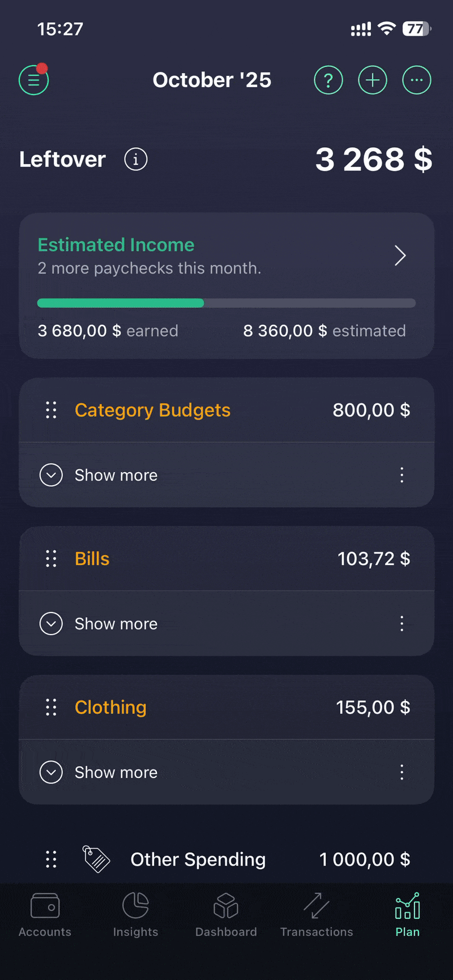The height and width of the screenshot is (980, 453).
Task: Tap the October '25 month title
Action: [212, 80]
